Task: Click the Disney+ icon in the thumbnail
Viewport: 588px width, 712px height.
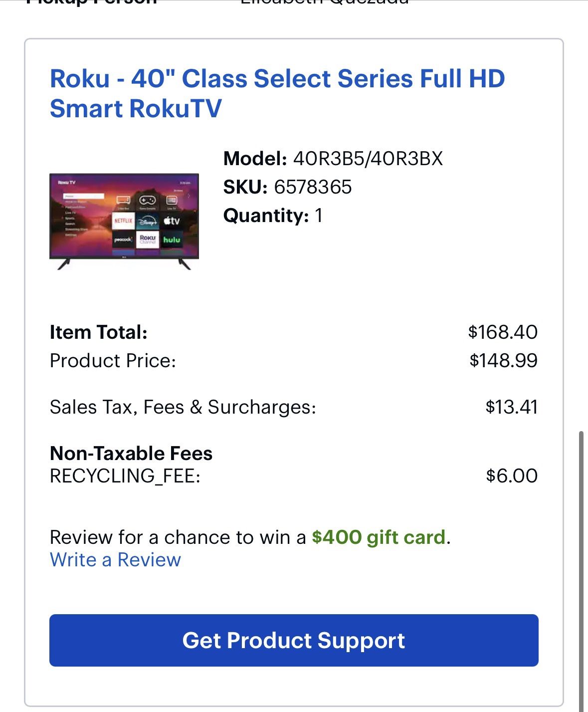Action: pos(148,221)
